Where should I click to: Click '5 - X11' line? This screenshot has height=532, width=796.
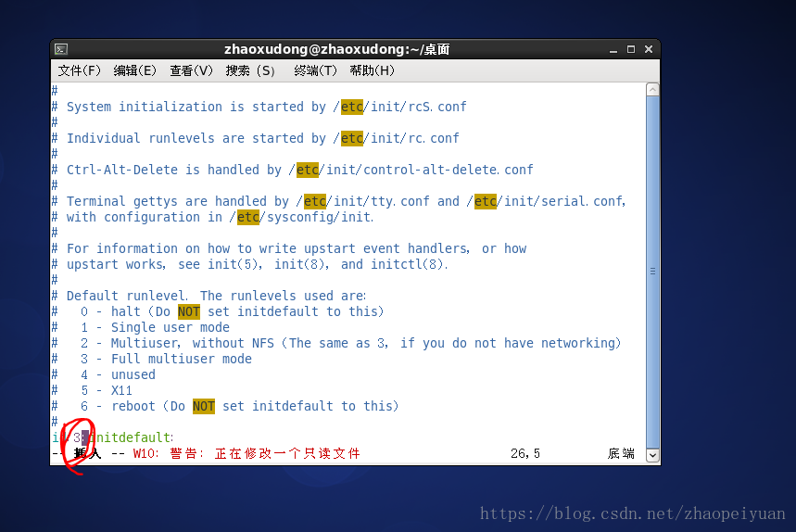point(93,390)
